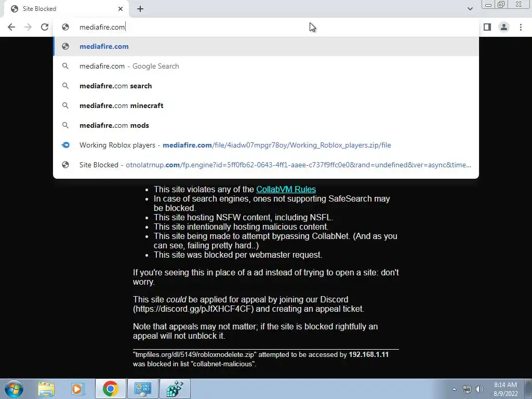Expand the tab search chevron

click(470, 9)
